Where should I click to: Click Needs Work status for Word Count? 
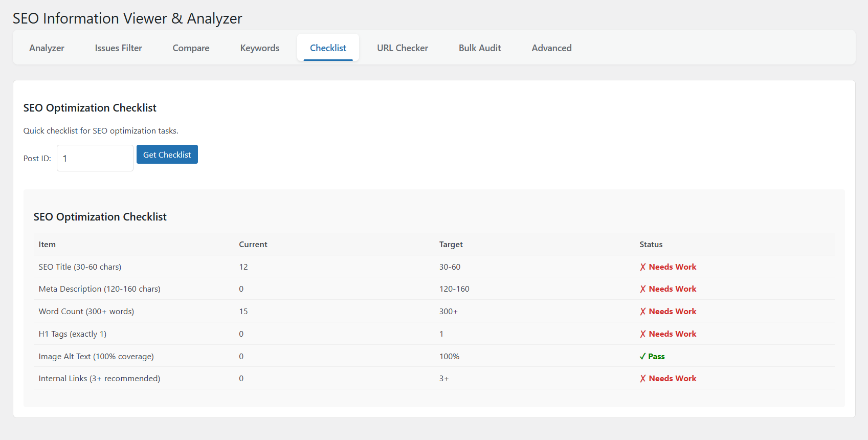coord(673,312)
